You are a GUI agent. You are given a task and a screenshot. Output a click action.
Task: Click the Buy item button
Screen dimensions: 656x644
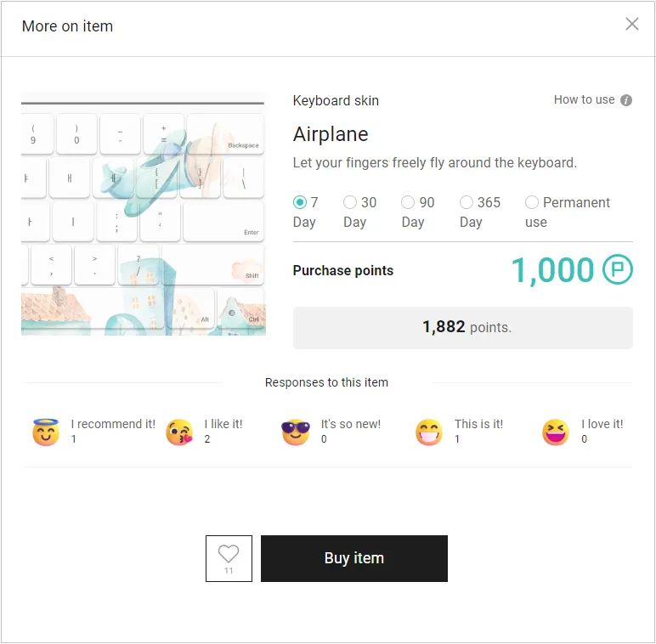[x=354, y=558]
